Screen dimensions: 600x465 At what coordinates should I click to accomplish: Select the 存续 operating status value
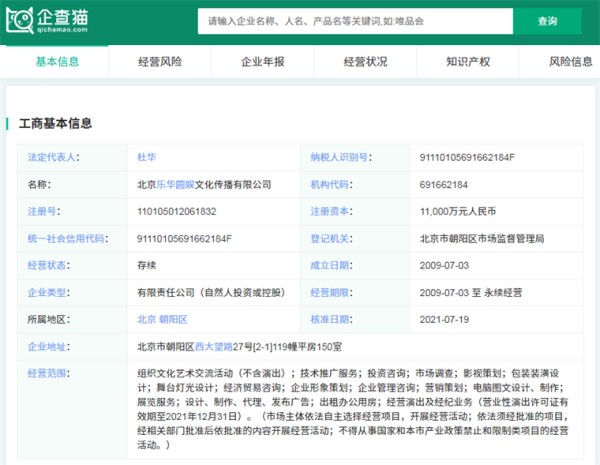click(x=147, y=265)
